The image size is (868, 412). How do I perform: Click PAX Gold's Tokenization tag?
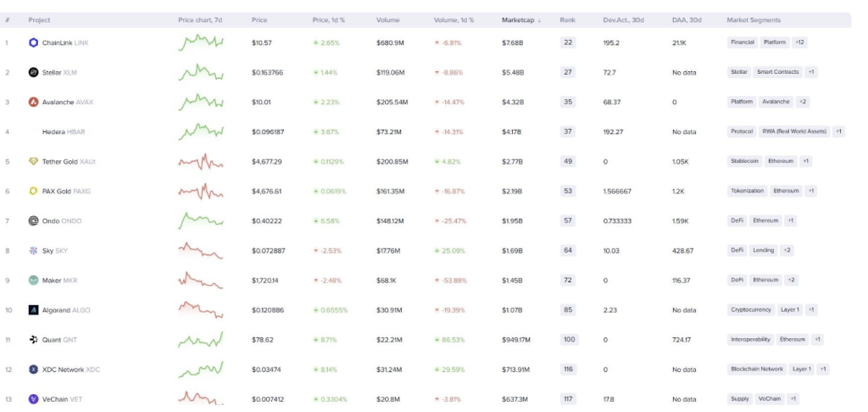(x=747, y=191)
